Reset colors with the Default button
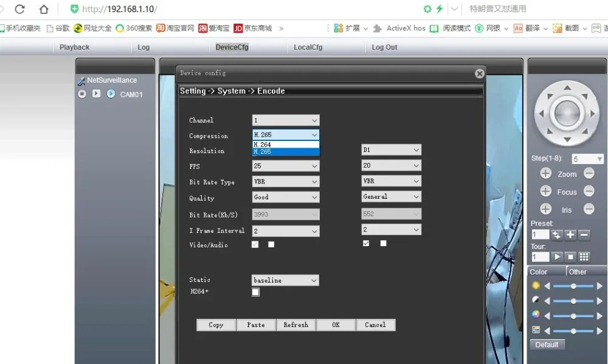 (547, 345)
